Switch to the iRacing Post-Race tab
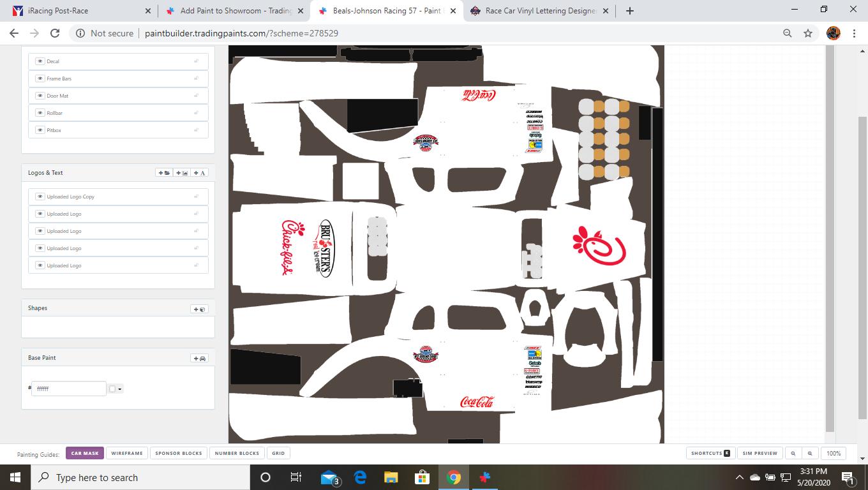This screenshot has height=490, width=868. (77, 11)
